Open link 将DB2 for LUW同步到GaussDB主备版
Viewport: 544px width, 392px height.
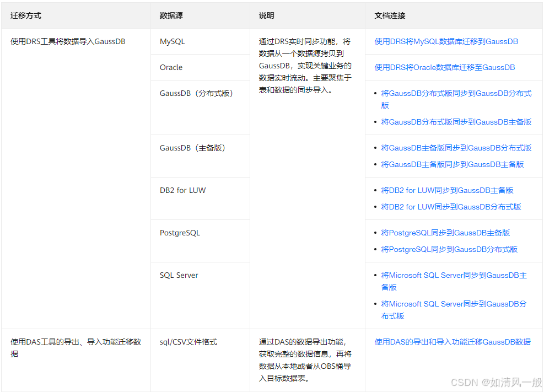[447, 190]
